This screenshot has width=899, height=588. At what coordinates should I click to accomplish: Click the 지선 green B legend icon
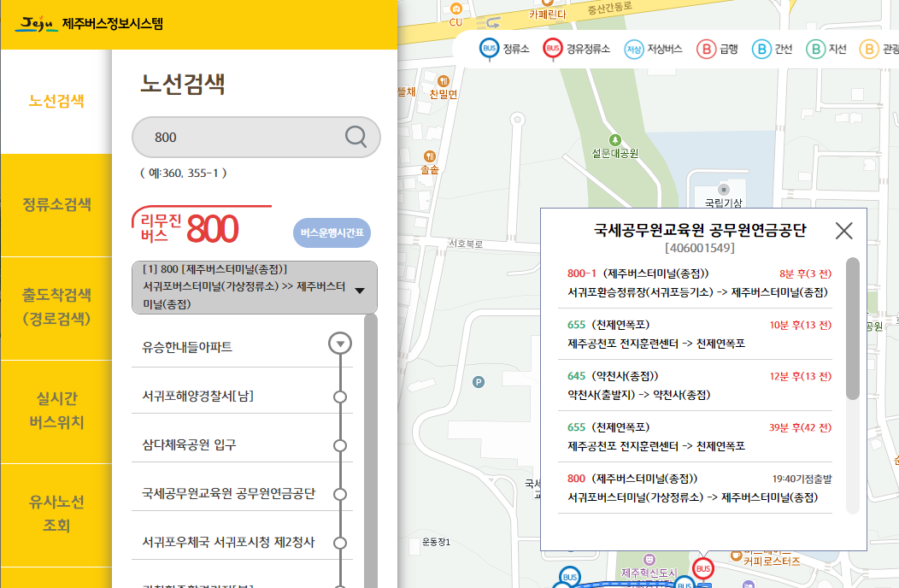[815, 50]
